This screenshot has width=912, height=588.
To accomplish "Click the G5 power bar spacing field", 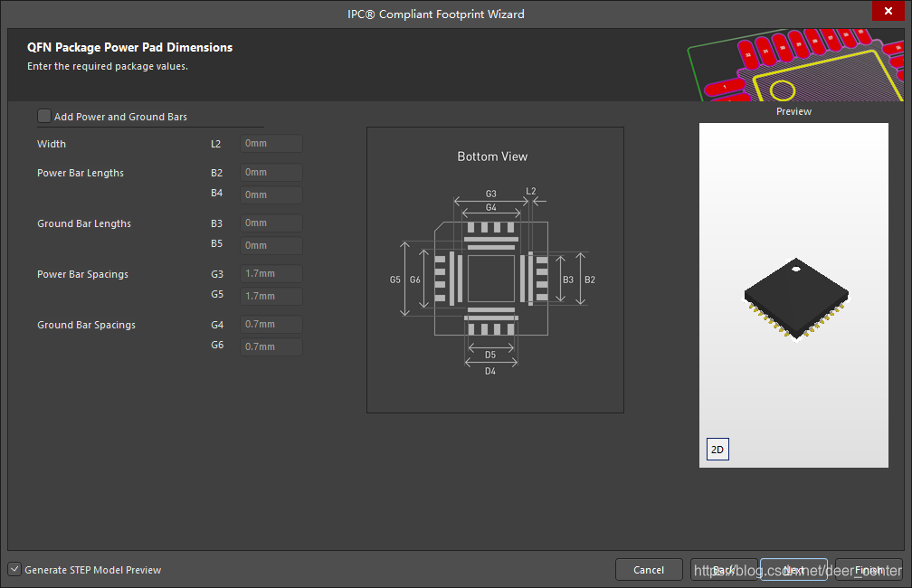I will coord(271,296).
